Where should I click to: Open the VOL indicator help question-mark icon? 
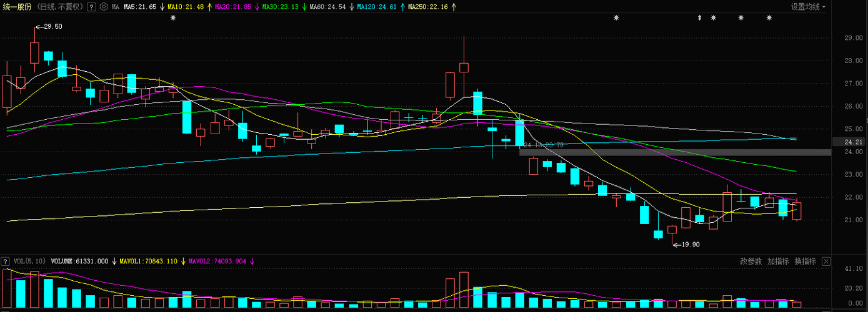tap(6, 261)
